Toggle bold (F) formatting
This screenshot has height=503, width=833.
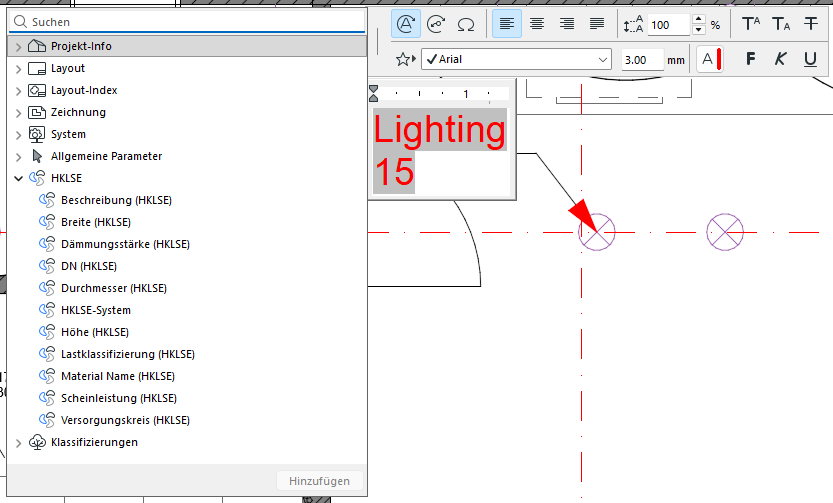(751, 59)
